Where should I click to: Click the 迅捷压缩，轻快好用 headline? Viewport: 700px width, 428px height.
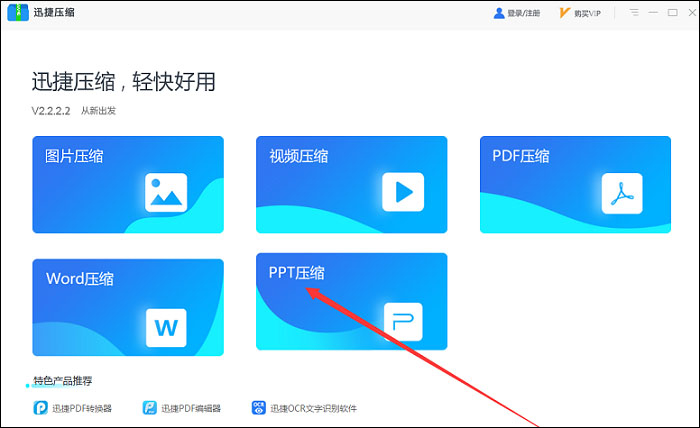pyautogui.click(x=124, y=82)
